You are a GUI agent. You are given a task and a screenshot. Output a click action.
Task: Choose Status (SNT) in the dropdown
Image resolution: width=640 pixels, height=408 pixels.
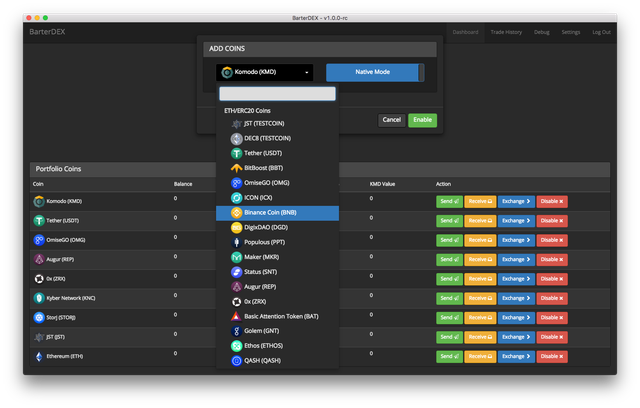[x=278, y=272]
